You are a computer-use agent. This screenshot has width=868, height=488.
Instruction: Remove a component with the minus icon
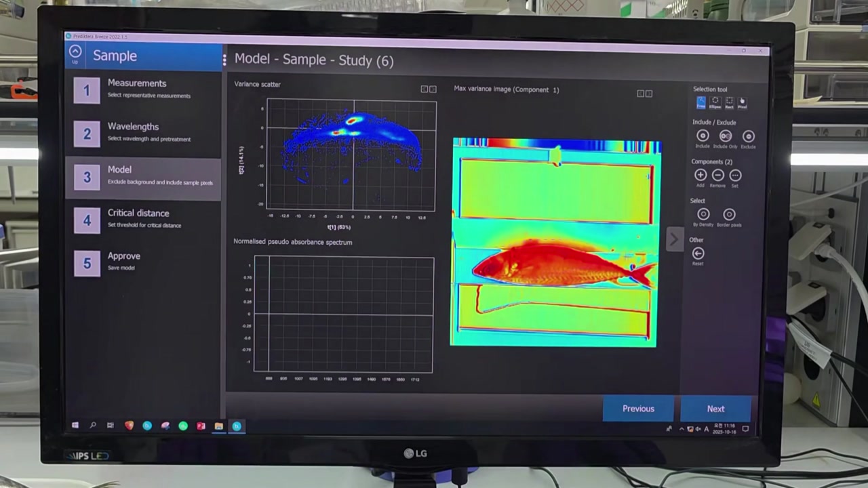tap(717, 176)
